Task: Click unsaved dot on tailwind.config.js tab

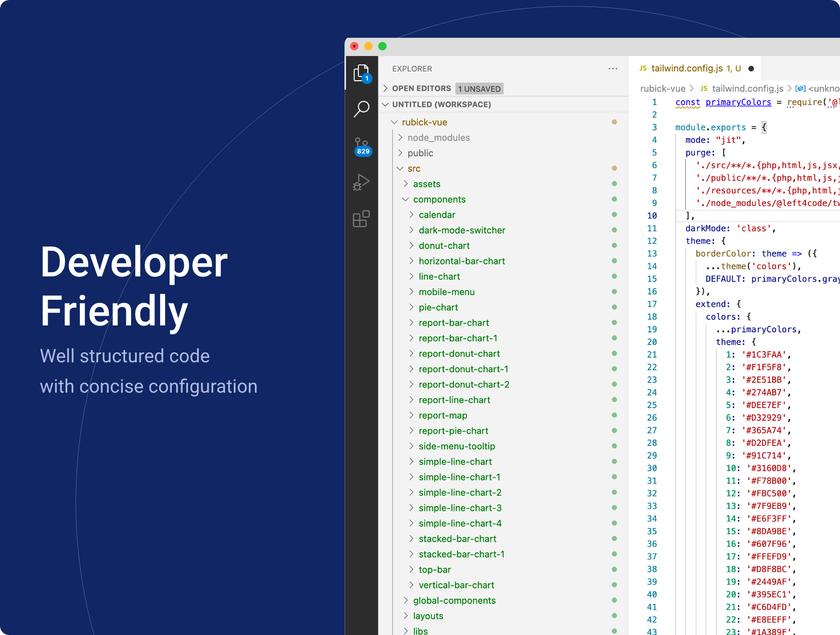Action: (x=751, y=69)
